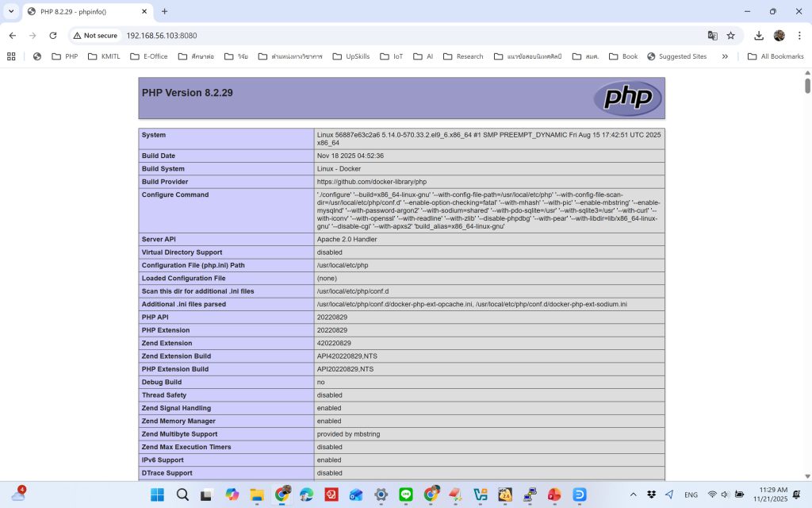Open the Research bookmarks folder
Viewport: 812px width, 508px height.
tap(463, 56)
